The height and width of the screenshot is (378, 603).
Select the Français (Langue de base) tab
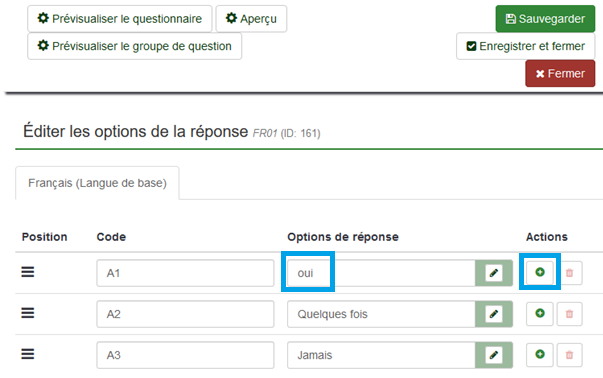click(x=97, y=183)
